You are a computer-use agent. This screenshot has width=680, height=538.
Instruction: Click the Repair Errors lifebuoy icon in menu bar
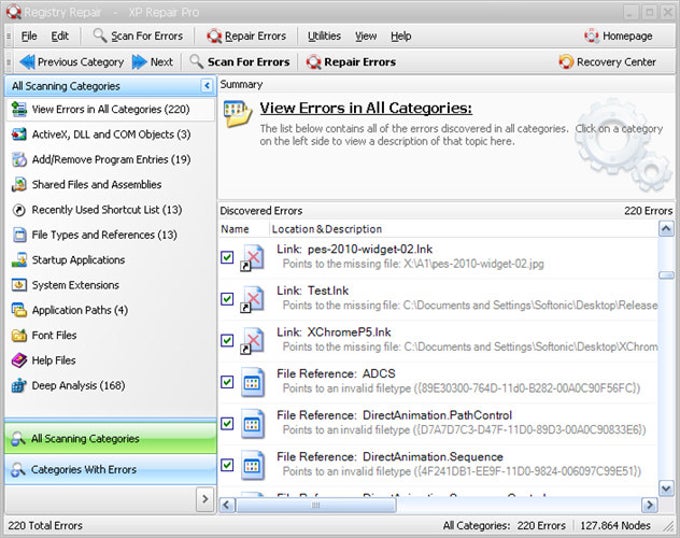point(214,36)
